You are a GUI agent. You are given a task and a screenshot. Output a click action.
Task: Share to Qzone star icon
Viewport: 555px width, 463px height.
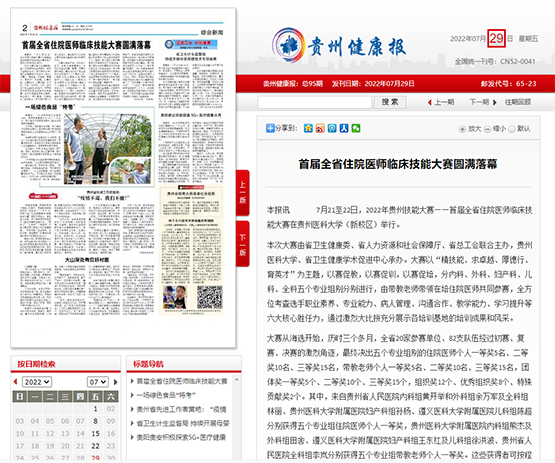pos(308,128)
